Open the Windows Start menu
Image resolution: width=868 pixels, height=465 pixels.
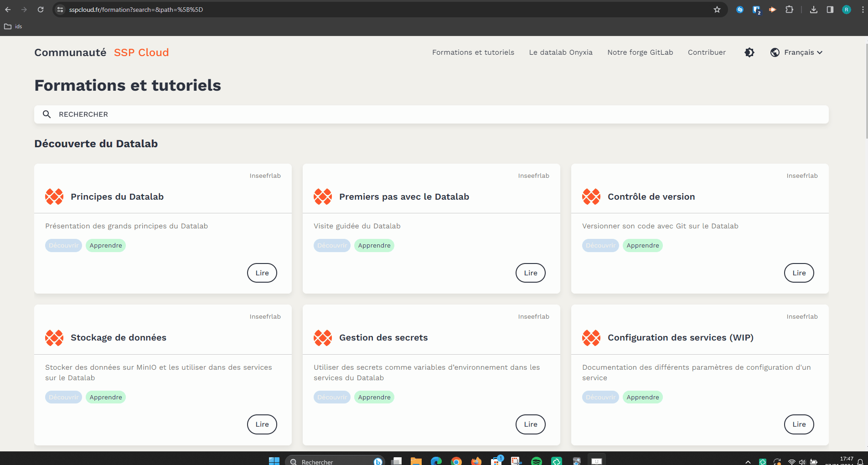coord(274,461)
